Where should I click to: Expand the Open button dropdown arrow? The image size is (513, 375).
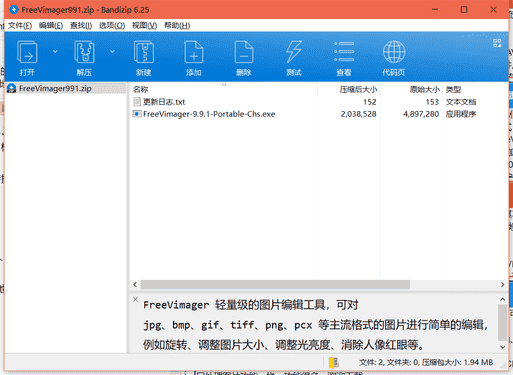point(55,51)
